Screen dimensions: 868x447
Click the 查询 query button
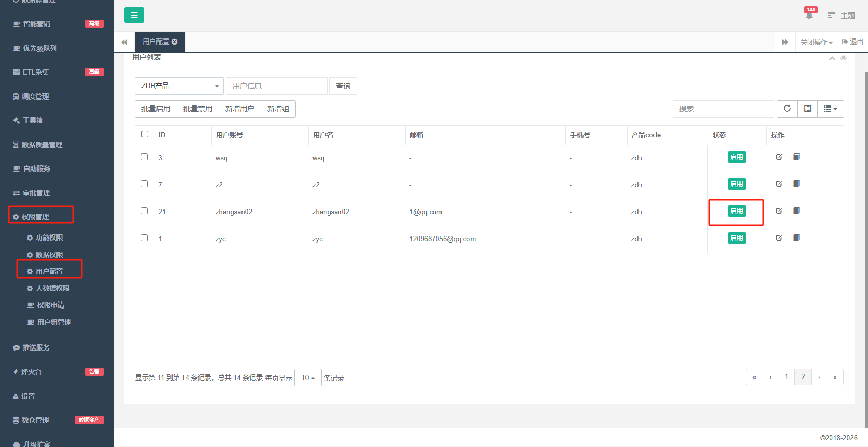[343, 86]
